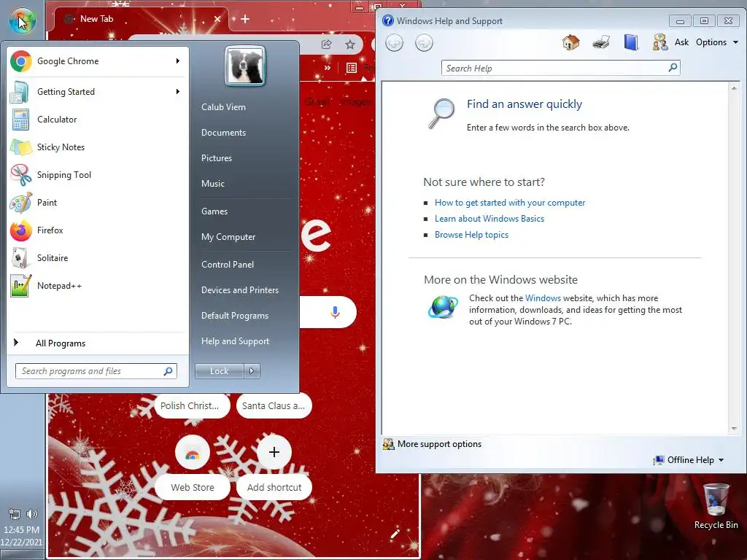Viewport: 747px width, 560px height.
Task: Expand Chrome bookmarks overflow chevron
Action: point(328,68)
